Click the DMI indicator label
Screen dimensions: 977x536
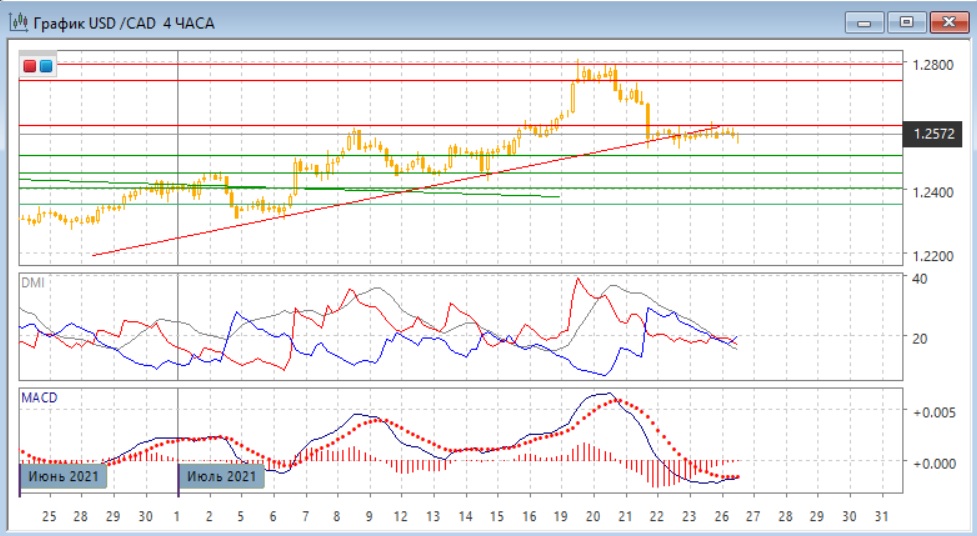tap(33, 283)
